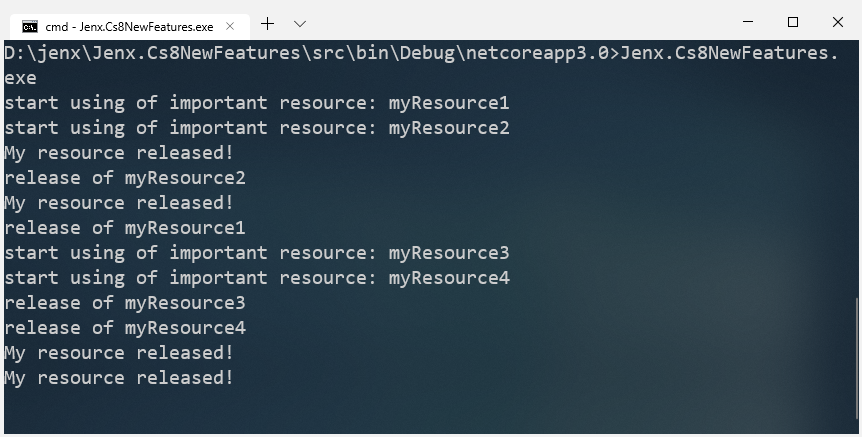Click the cmd icon in the tab
Image resolution: width=862 pixels, height=437 pixels.
30,25
